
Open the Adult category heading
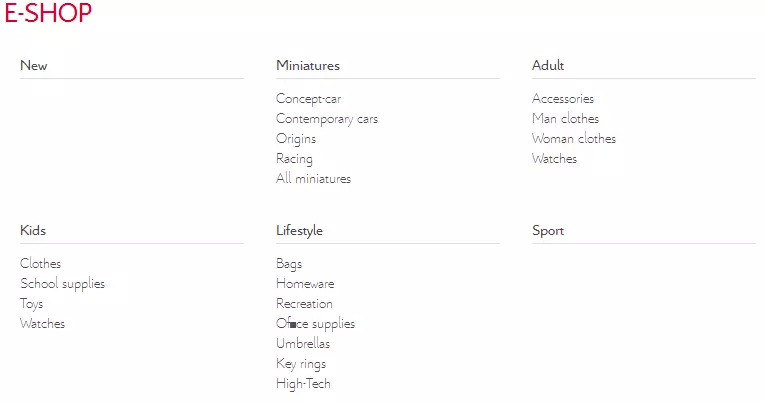coord(548,66)
